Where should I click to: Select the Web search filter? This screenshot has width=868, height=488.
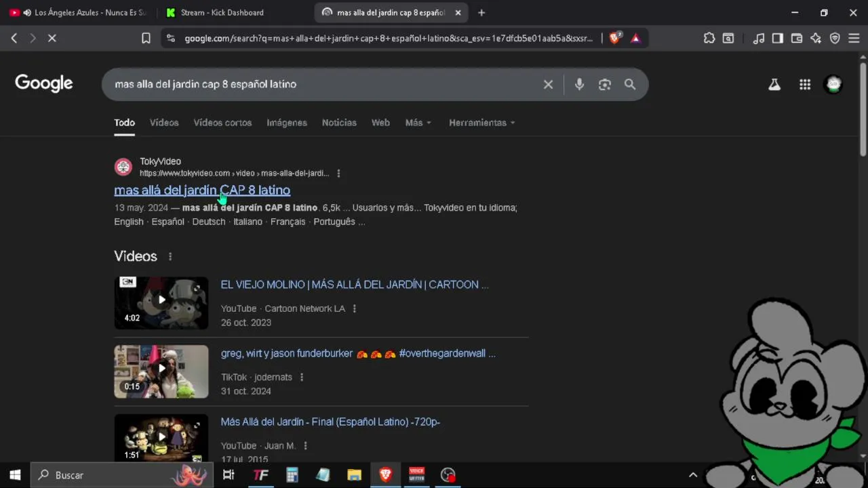click(x=380, y=123)
